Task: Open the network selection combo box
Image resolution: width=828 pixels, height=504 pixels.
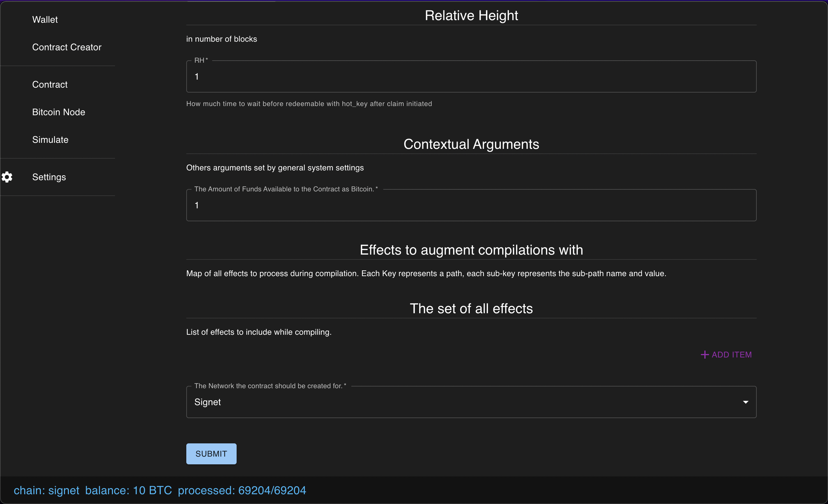Action: [x=471, y=402]
